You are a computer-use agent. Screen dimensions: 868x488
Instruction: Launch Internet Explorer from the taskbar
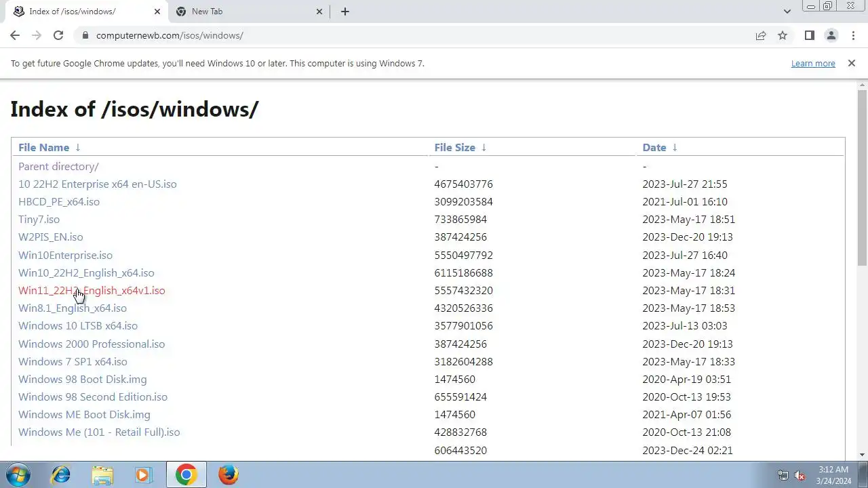61,474
